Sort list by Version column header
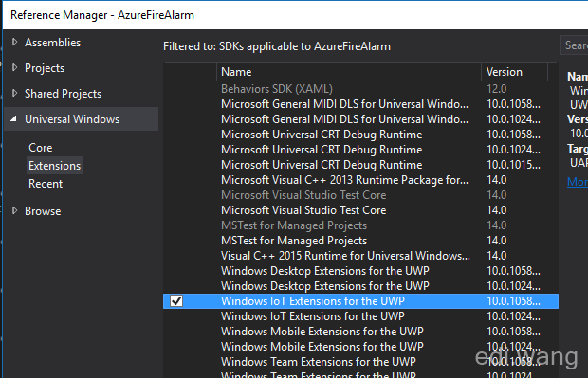 pyautogui.click(x=514, y=72)
